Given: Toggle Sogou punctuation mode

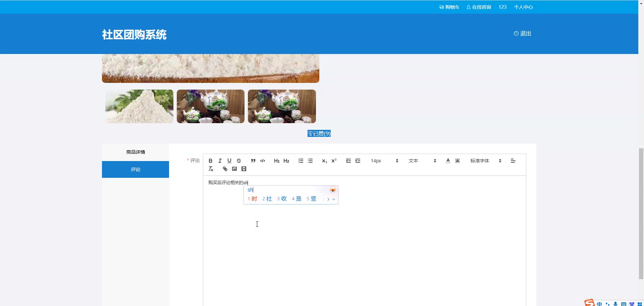Looking at the screenshot, I should click(x=607, y=304).
